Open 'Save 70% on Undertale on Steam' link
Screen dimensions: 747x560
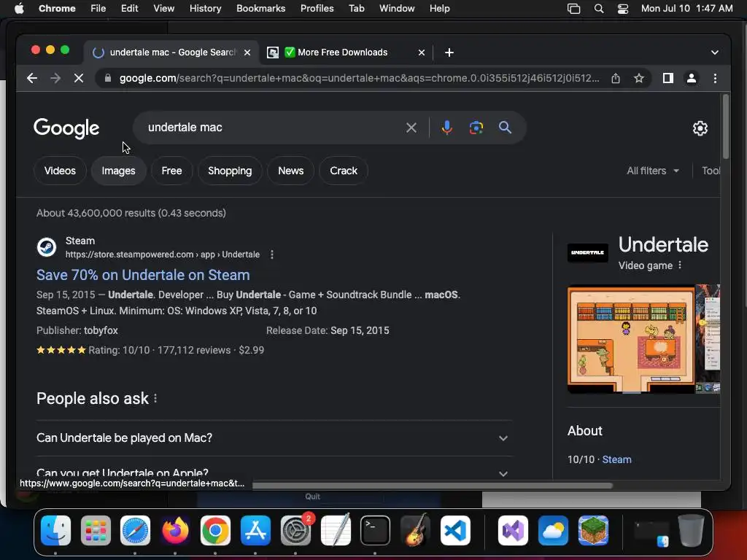[x=143, y=275]
